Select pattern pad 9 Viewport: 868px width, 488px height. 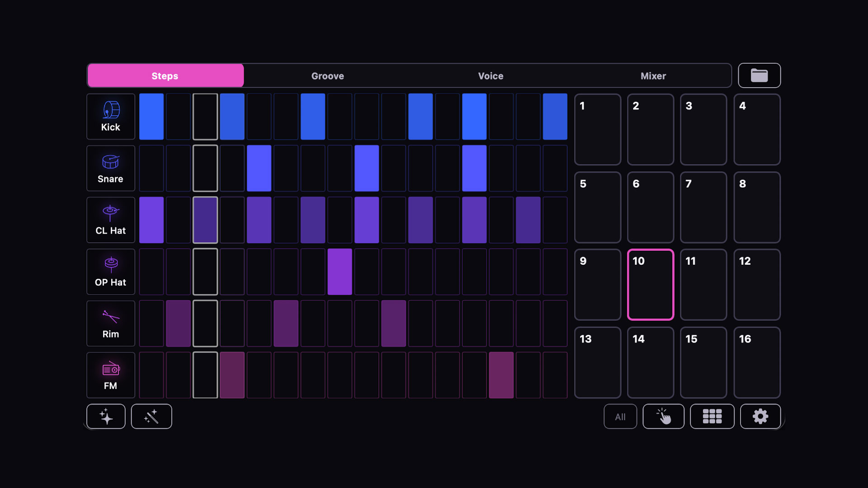pyautogui.click(x=598, y=285)
